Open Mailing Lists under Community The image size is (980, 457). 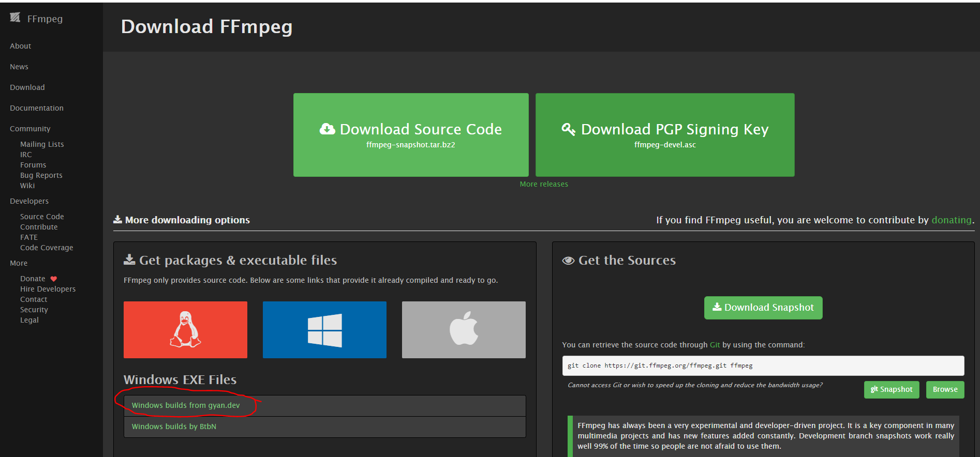42,144
